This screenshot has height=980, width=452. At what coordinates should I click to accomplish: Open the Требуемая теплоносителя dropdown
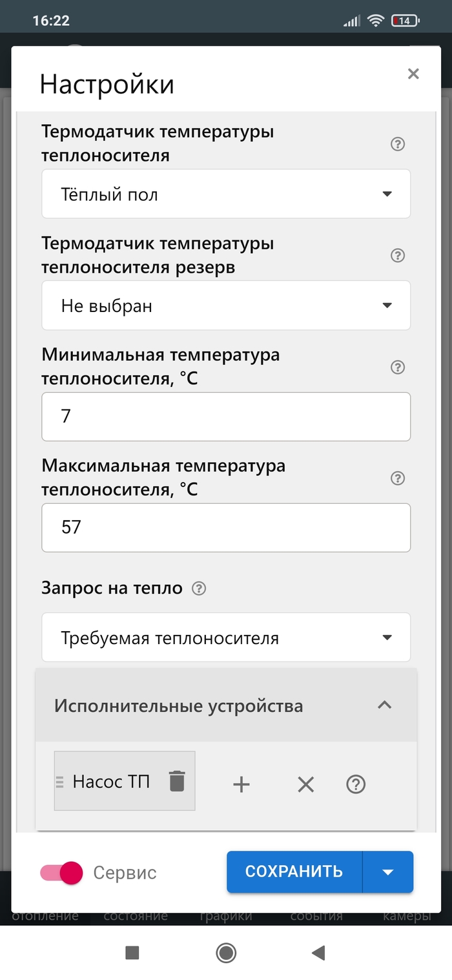226,638
